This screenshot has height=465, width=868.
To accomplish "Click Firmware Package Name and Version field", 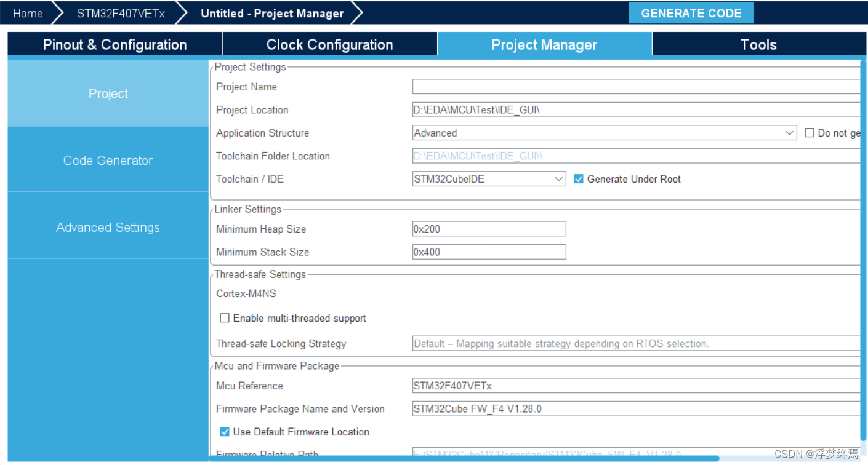I will pyautogui.click(x=636, y=409).
